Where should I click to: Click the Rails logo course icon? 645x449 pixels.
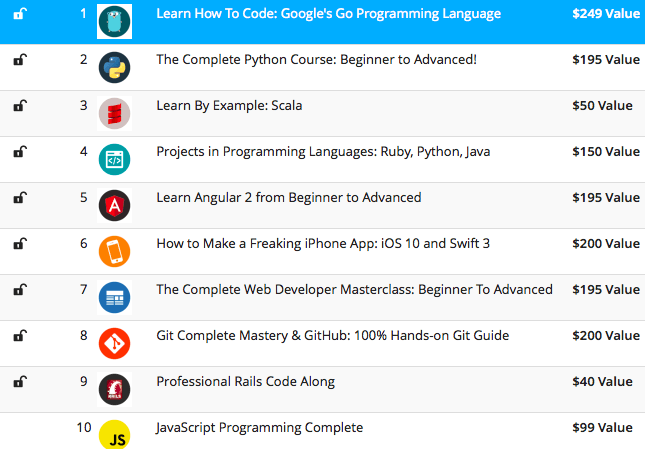(115, 390)
